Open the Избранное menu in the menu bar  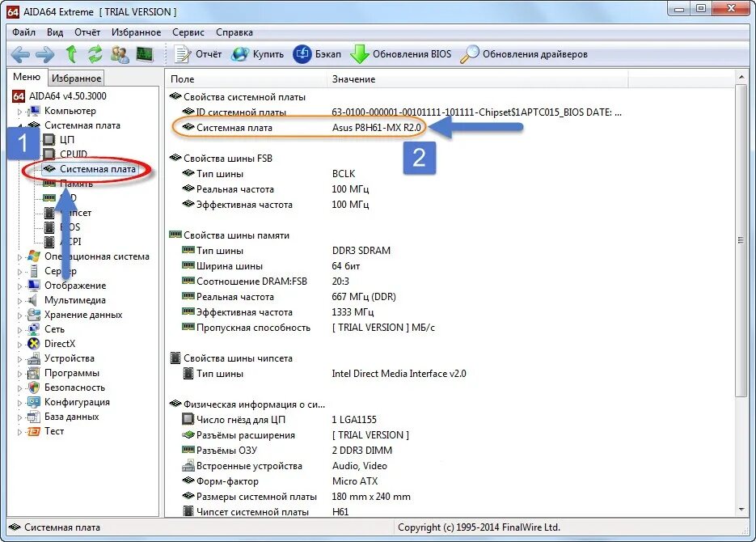[x=137, y=32]
